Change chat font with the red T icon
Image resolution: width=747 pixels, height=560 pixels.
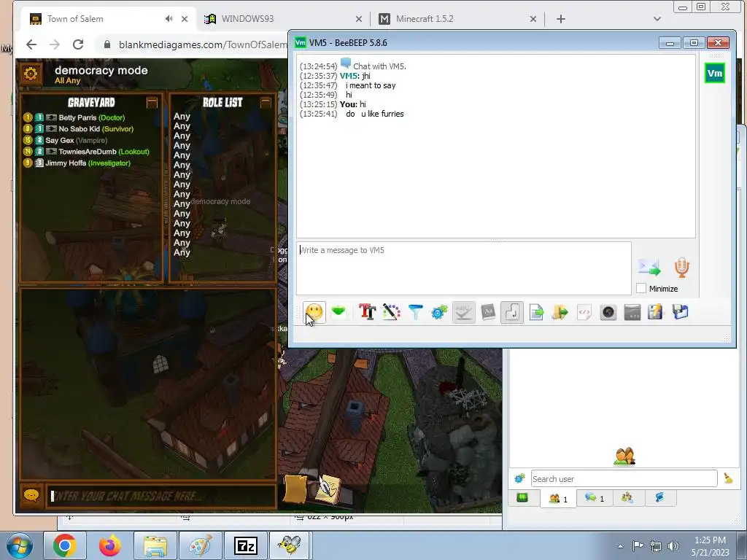[x=368, y=312]
